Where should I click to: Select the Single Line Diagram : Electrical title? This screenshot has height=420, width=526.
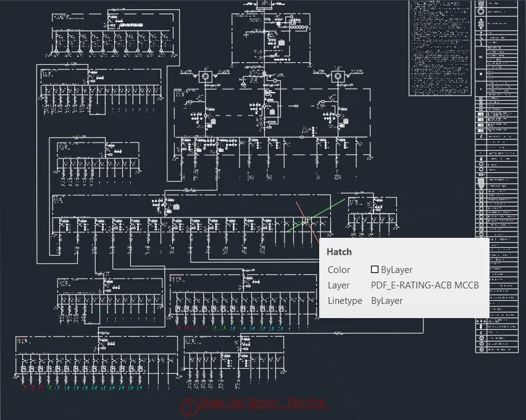coord(262,402)
